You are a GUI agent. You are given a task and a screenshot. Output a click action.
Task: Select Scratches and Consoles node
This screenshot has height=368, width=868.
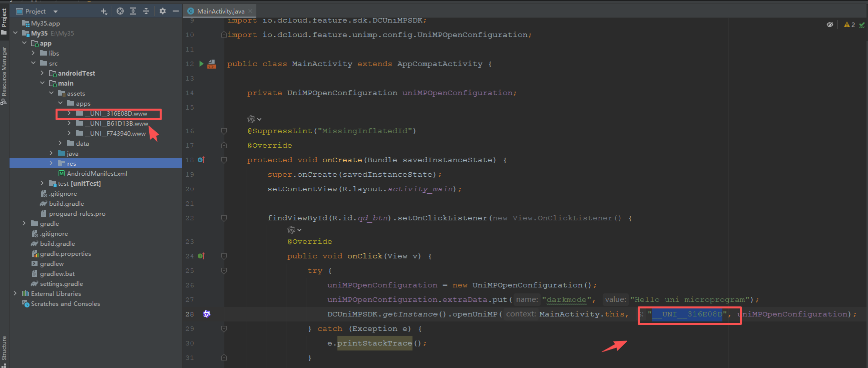pyautogui.click(x=65, y=304)
